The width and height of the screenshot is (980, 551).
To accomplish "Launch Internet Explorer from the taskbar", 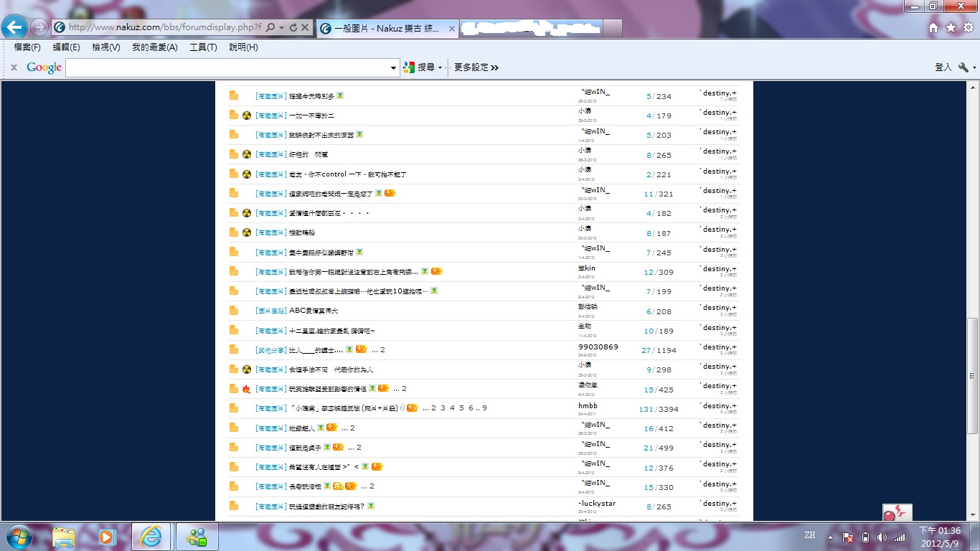I will click(x=151, y=536).
